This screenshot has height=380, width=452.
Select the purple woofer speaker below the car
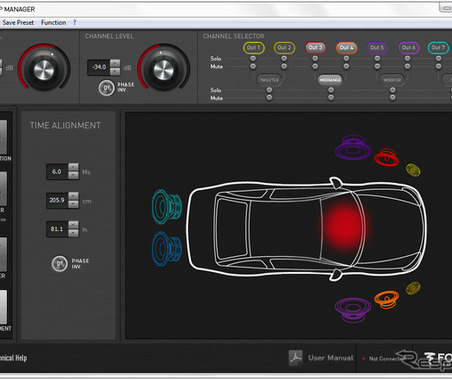coord(353,310)
